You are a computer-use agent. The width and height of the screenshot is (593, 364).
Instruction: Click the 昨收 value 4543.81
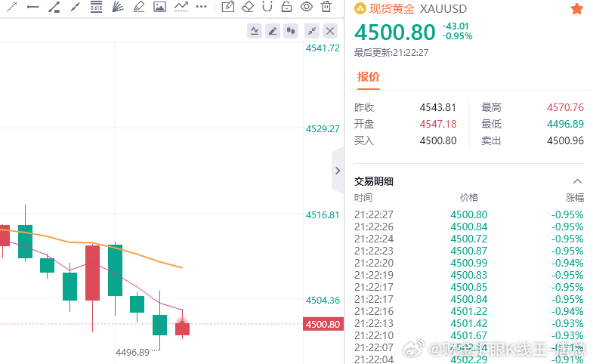(x=438, y=108)
